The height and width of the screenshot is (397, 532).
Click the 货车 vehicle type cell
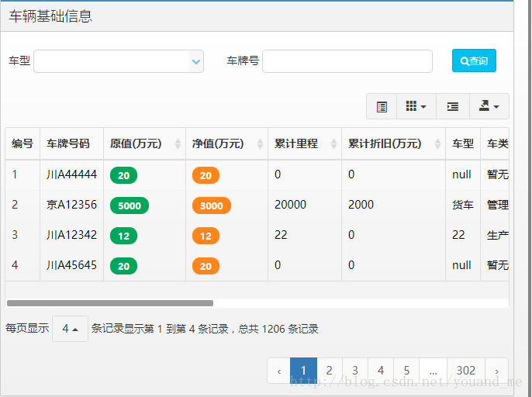[x=462, y=205]
